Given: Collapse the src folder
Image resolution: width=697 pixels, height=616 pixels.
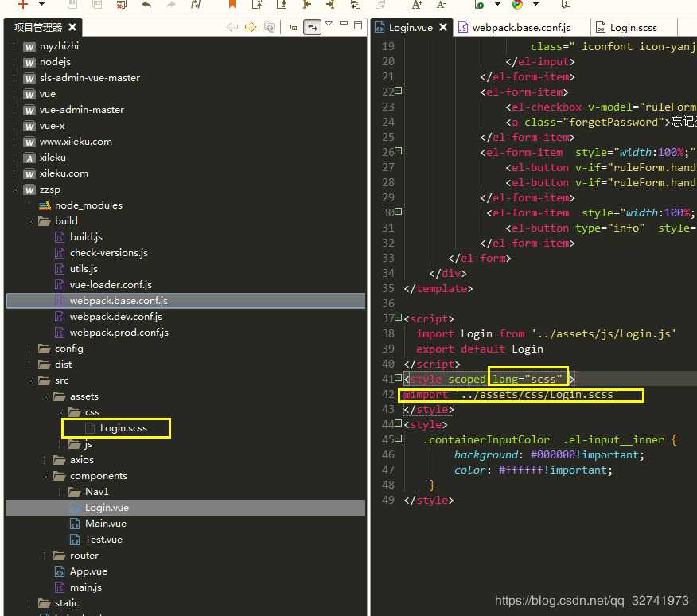Looking at the screenshot, I should click(x=31, y=380).
